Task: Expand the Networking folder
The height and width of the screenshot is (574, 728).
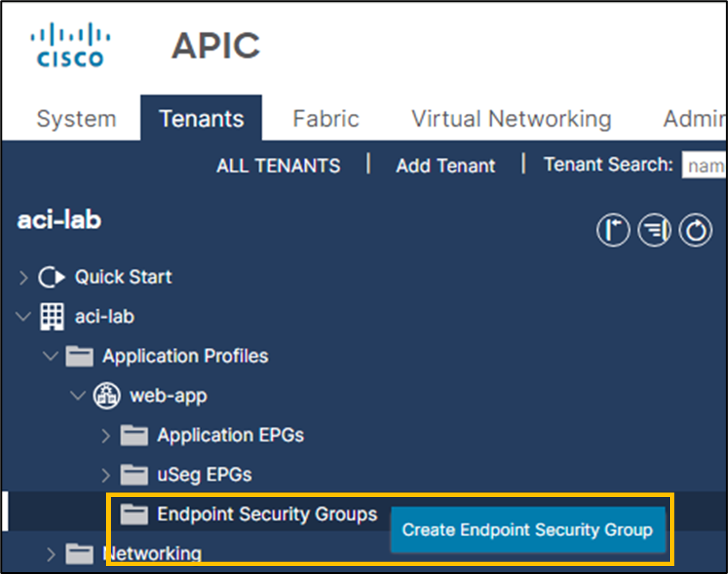Action: 51,554
